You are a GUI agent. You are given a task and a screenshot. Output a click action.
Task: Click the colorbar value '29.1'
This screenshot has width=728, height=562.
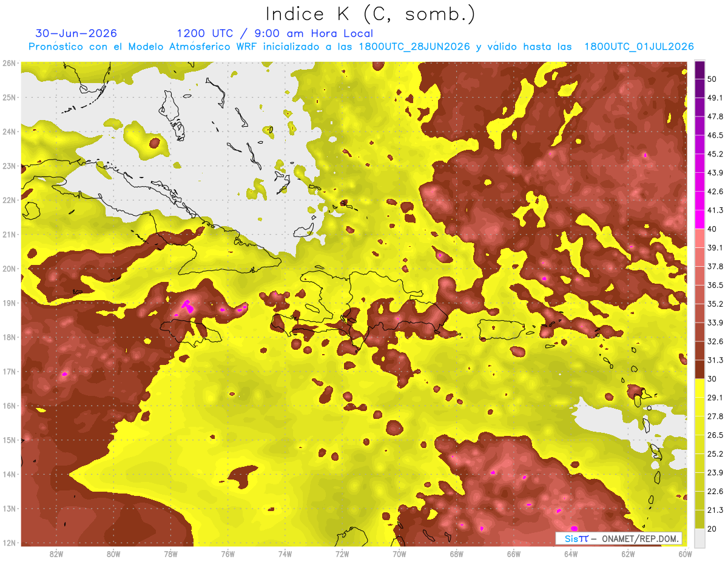pyautogui.click(x=715, y=398)
